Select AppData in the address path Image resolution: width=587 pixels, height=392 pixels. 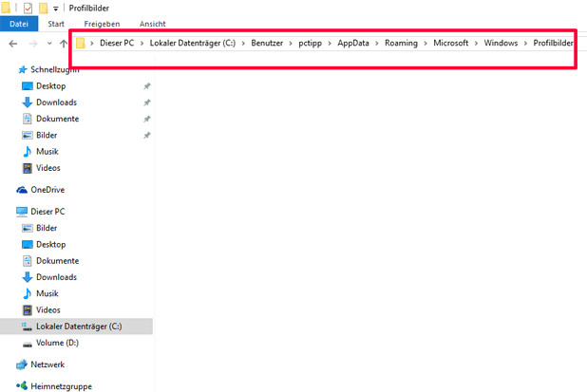click(x=353, y=43)
